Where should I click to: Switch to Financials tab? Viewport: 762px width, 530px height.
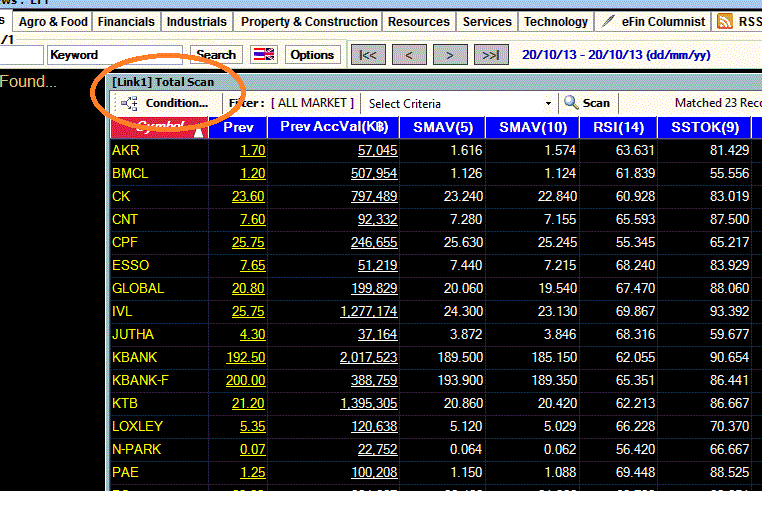126,22
